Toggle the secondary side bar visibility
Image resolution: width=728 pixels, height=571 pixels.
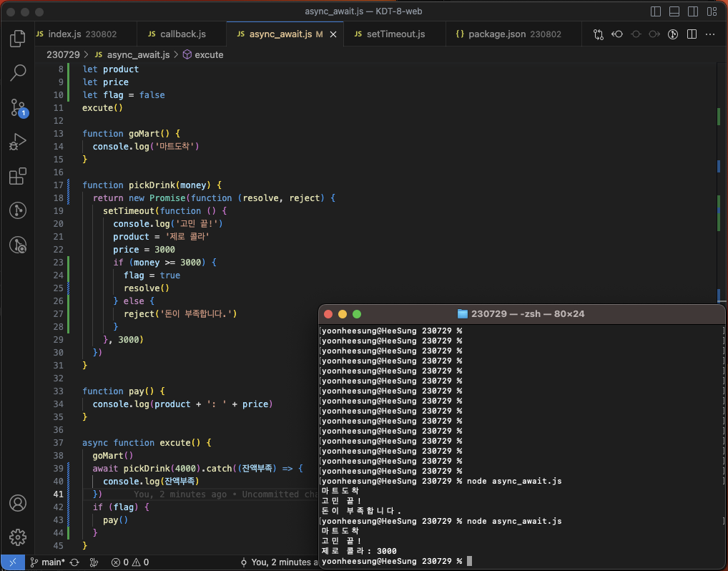coord(693,11)
